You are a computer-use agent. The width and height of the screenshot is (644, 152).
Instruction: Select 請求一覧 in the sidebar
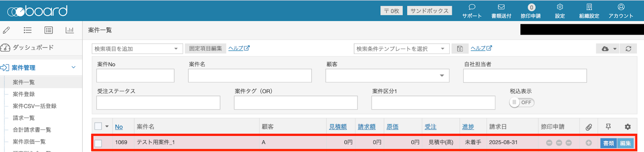tap(24, 118)
